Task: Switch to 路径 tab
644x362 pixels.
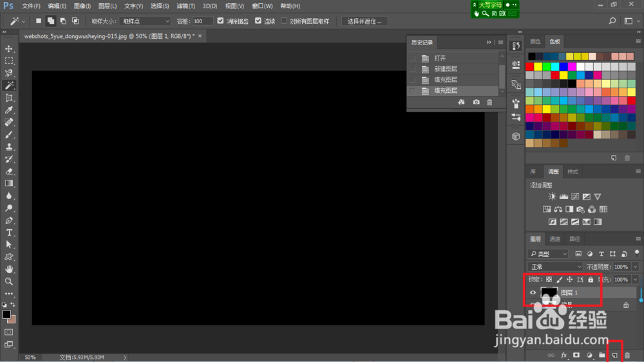Action: pos(574,239)
